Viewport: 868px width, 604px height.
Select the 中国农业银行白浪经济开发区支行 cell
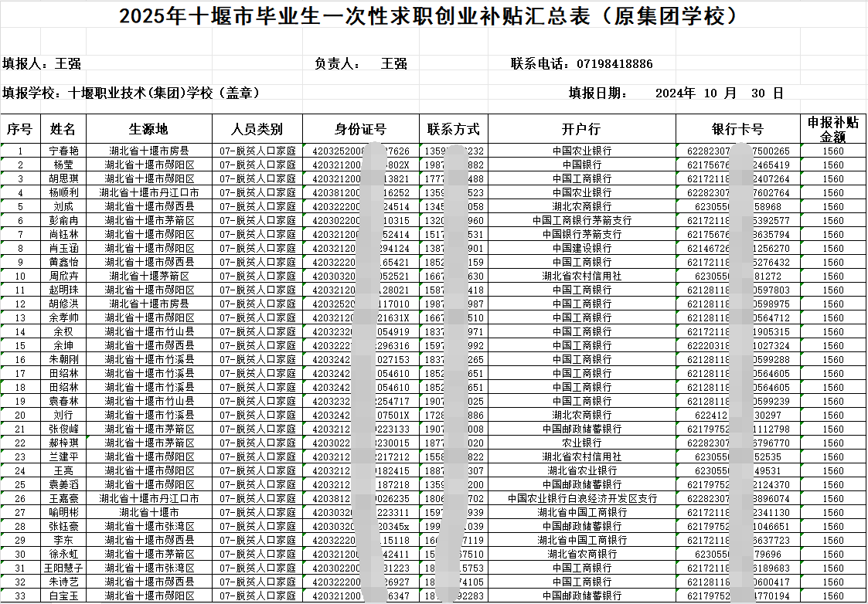click(x=581, y=499)
